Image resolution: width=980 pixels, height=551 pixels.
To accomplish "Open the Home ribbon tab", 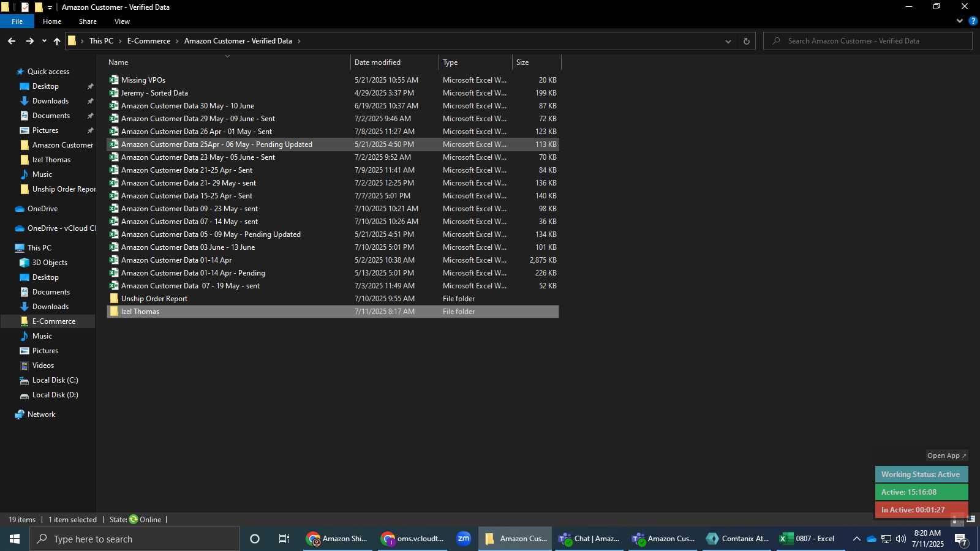I will click(52, 21).
